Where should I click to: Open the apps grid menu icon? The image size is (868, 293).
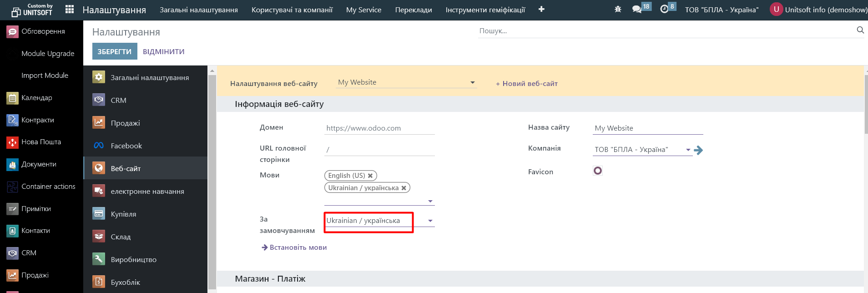click(x=70, y=10)
